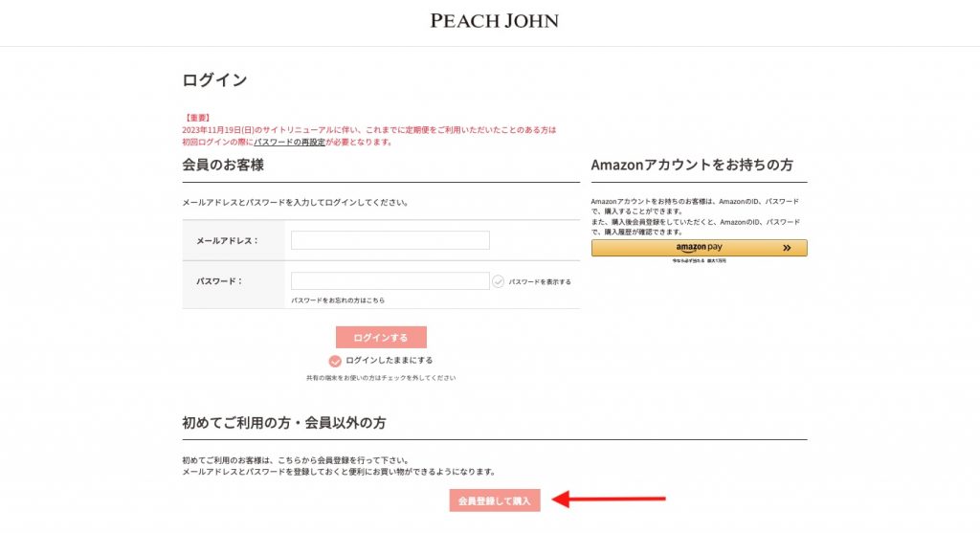
Task: Click the メールアドレス field label
Action: tap(227, 241)
